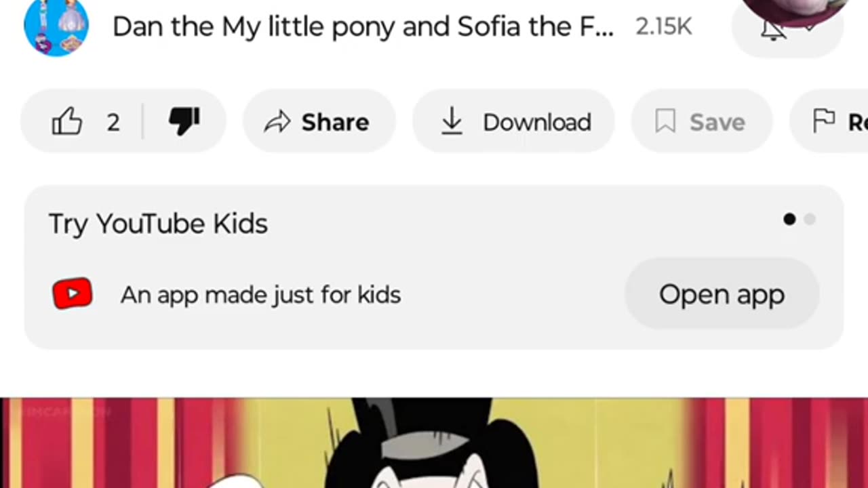
Task: Click the Report flag icon
Action: [823, 122]
